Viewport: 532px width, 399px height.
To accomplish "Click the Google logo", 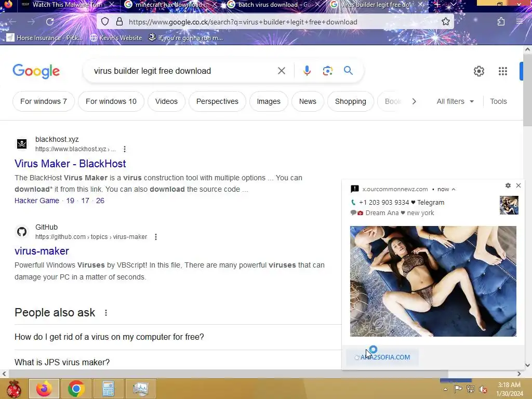I will click(x=36, y=71).
